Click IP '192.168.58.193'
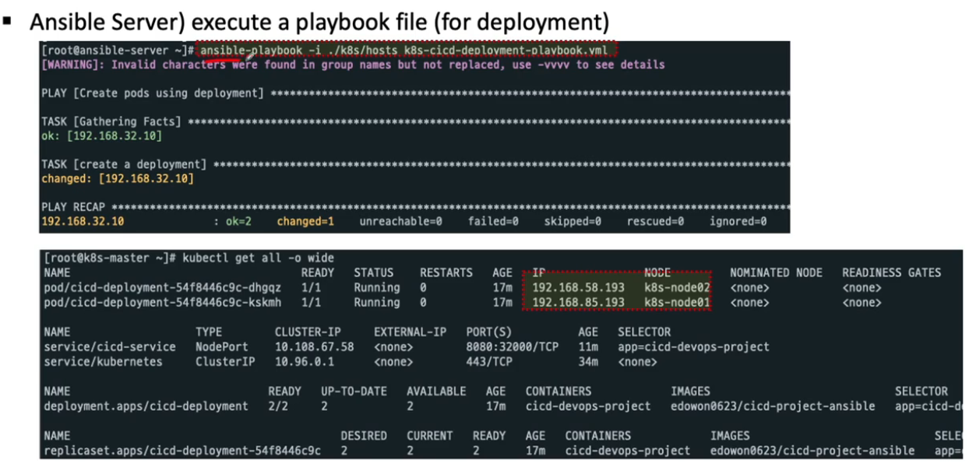 tap(578, 288)
